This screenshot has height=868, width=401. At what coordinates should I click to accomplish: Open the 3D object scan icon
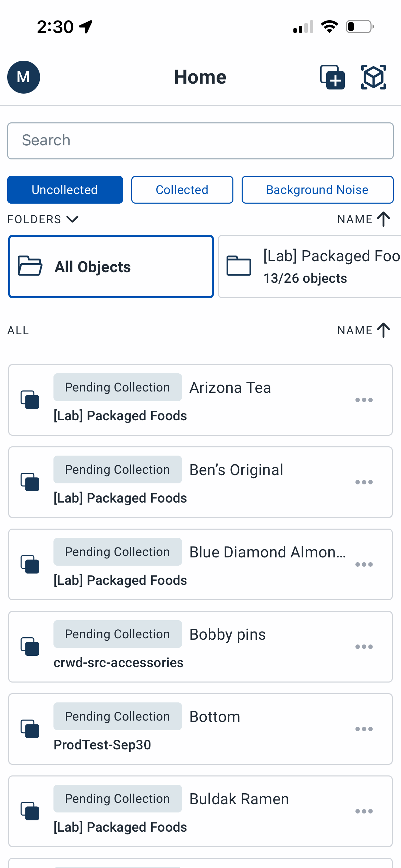(x=373, y=77)
